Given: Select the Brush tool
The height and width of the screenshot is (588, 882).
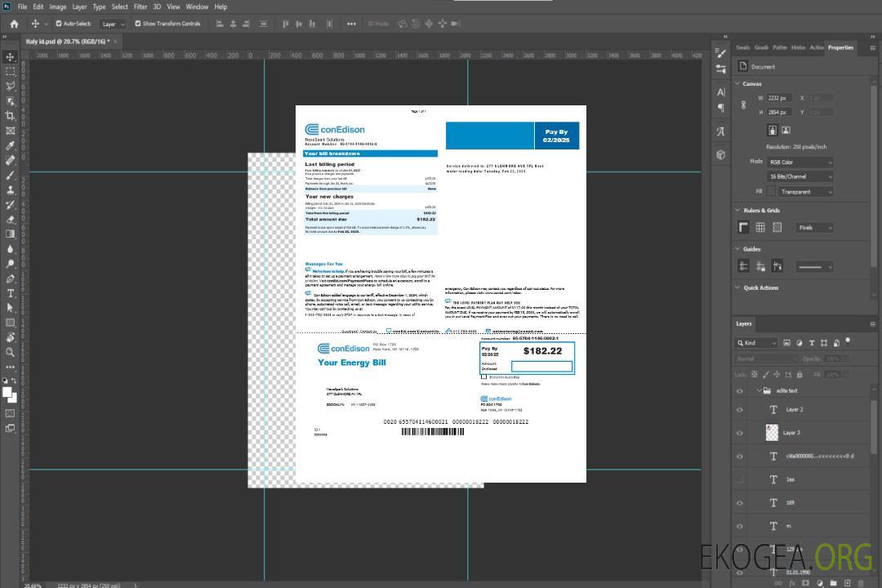Looking at the screenshot, I should click(10, 175).
